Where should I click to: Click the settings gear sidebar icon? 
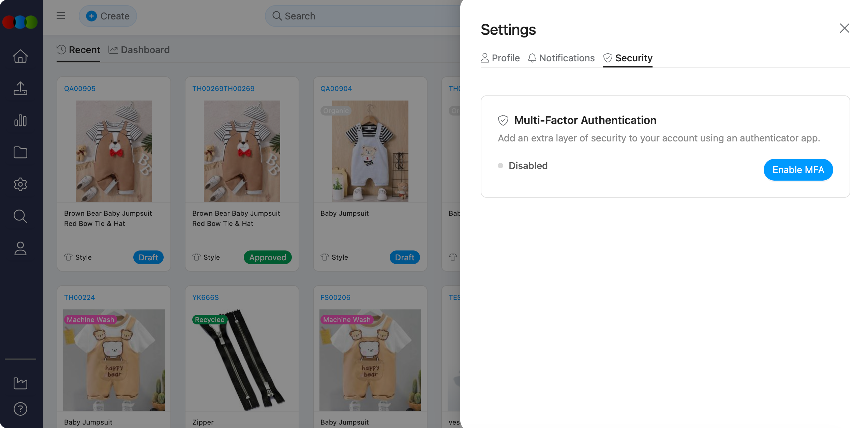click(20, 184)
